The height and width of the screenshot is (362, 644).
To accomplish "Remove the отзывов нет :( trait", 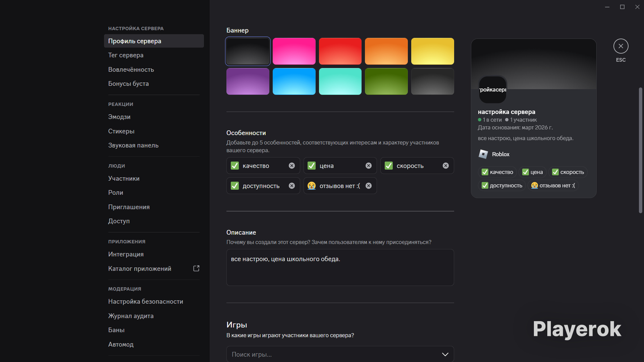I will click(368, 186).
